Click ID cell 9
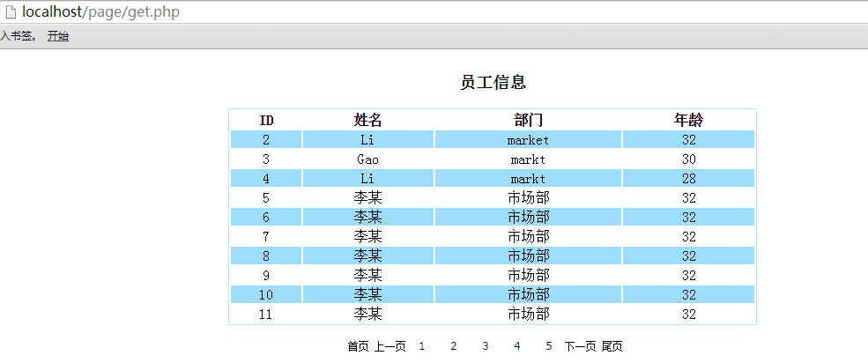 click(x=266, y=275)
